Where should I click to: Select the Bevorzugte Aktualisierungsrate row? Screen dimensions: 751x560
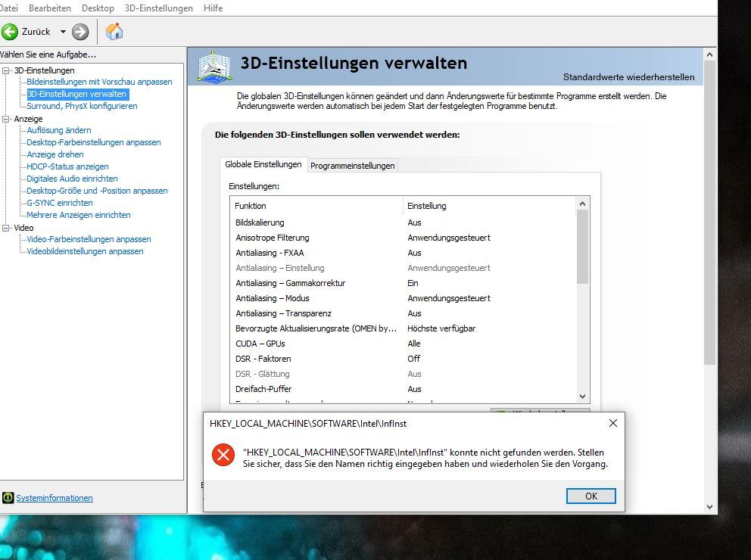404,329
